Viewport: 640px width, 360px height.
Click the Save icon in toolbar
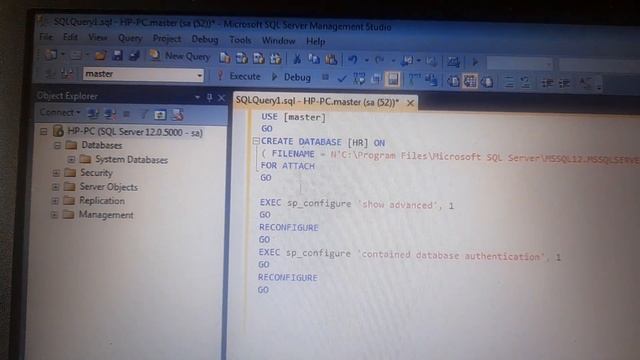(x=118, y=55)
